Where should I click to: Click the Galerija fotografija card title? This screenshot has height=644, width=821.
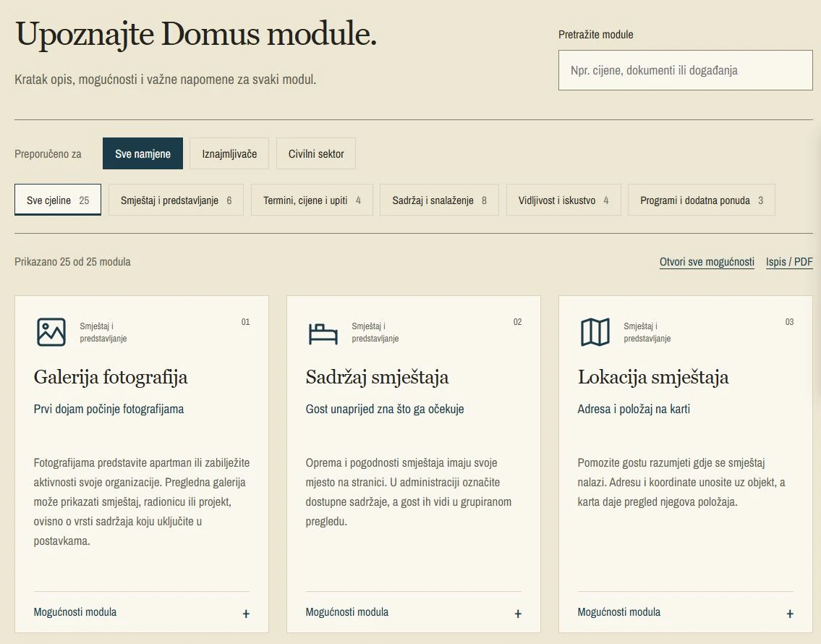(x=111, y=377)
